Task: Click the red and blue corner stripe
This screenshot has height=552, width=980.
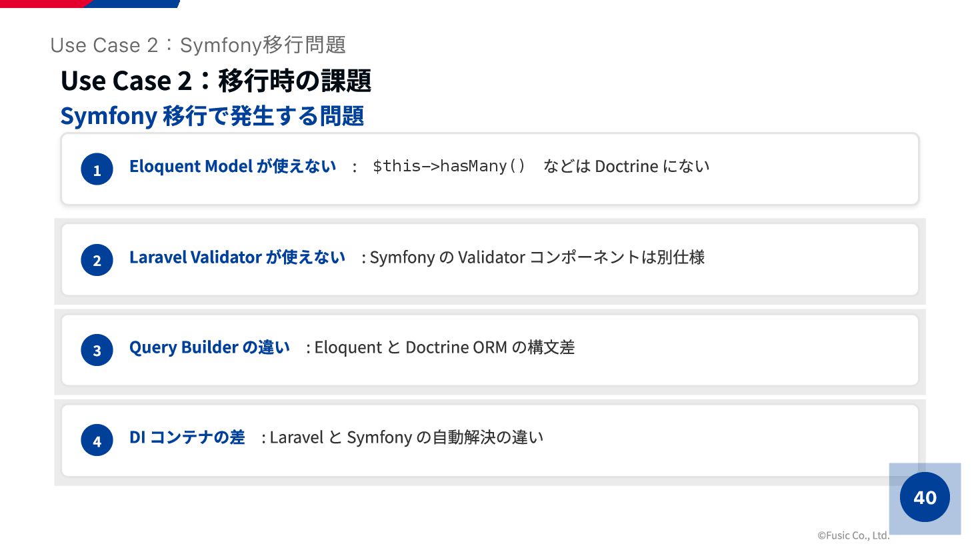Action: click(x=90, y=3)
